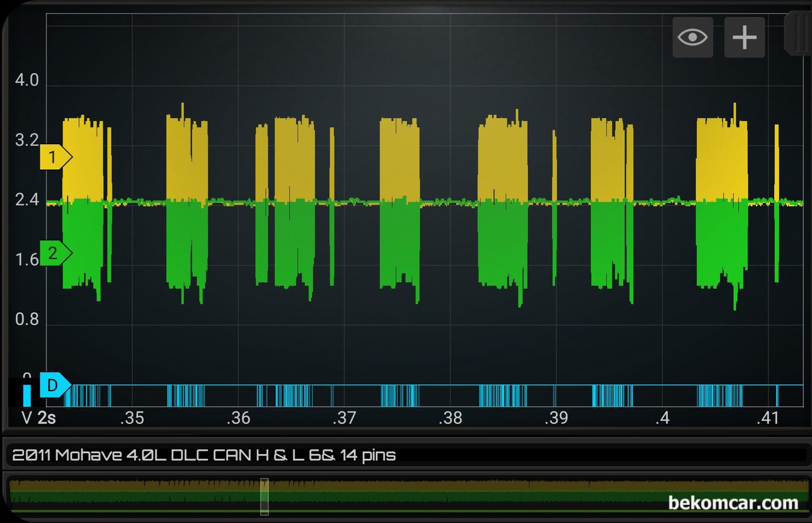Image resolution: width=812 pixels, height=523 pixels.
Task: Click the viewport handle in overview strip
Action: 264,497
